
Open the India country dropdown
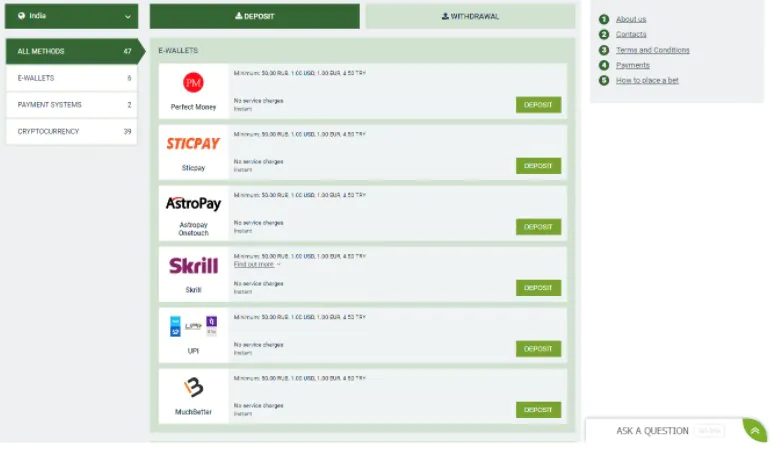(x=71, y=16)
